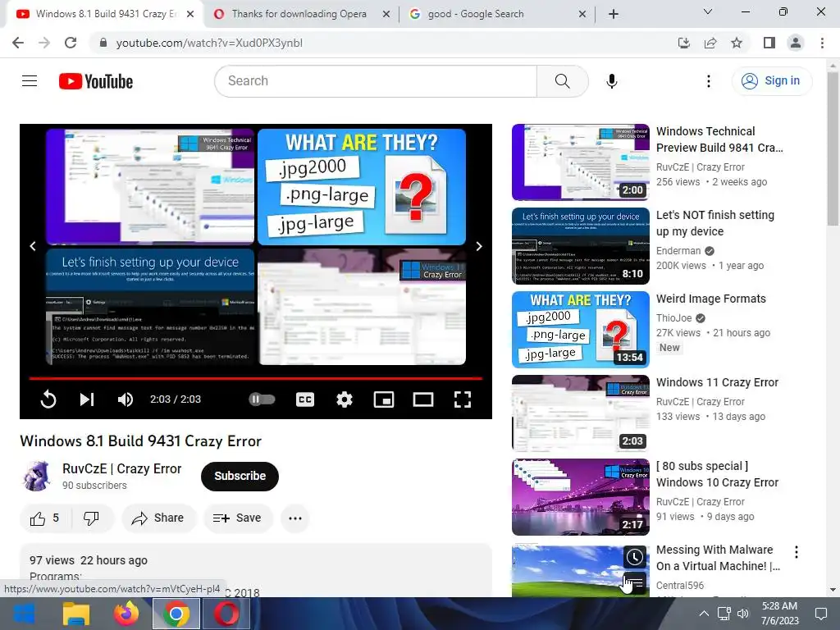Add Messing With Malware to Watch later

click(x=635, y=557)
